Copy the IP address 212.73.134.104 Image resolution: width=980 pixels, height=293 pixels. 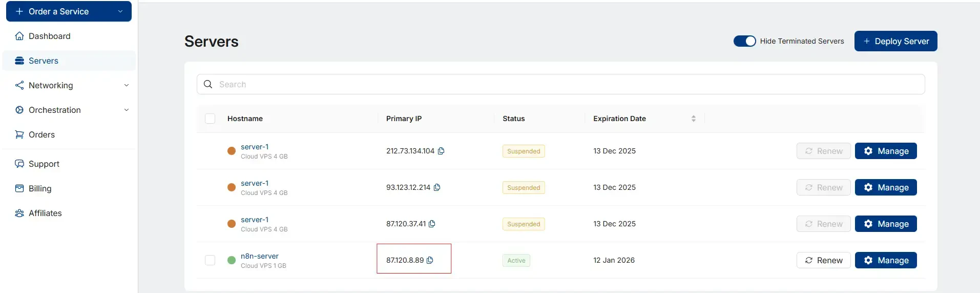point(441,151)
